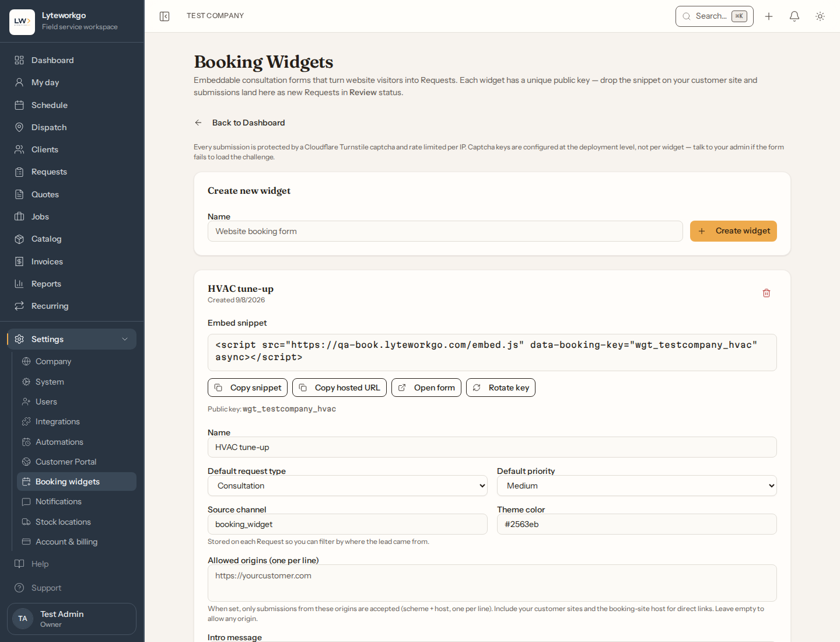Open the Default priority dropdown
Image resolution: width=840 pixels, height=642 pixels.
point(637,486)
